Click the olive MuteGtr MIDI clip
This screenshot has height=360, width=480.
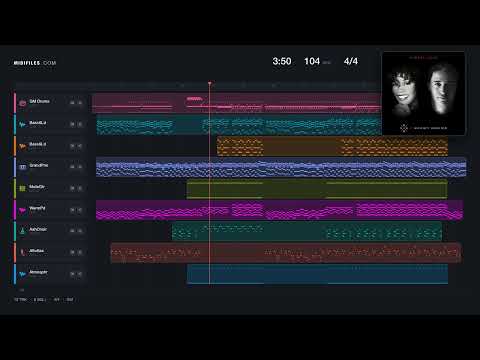tap(317, 189)
